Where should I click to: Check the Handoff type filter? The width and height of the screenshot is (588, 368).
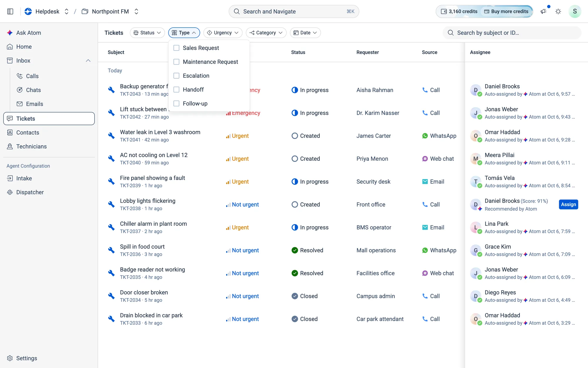coord(176,89)
